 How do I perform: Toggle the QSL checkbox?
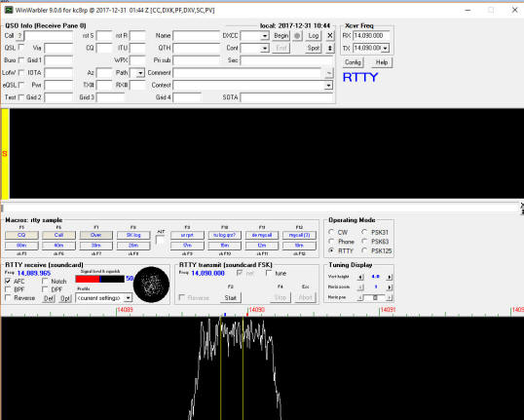pyautogui.click(x=21, y=47)
